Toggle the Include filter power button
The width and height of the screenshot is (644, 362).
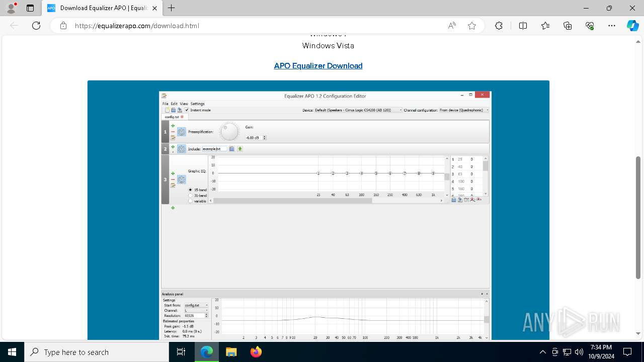182,149
